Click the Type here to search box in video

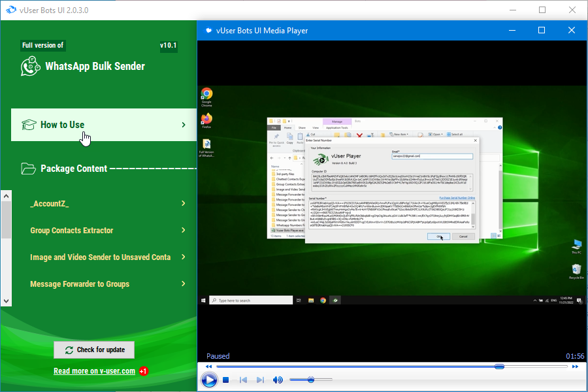point(251,301)
